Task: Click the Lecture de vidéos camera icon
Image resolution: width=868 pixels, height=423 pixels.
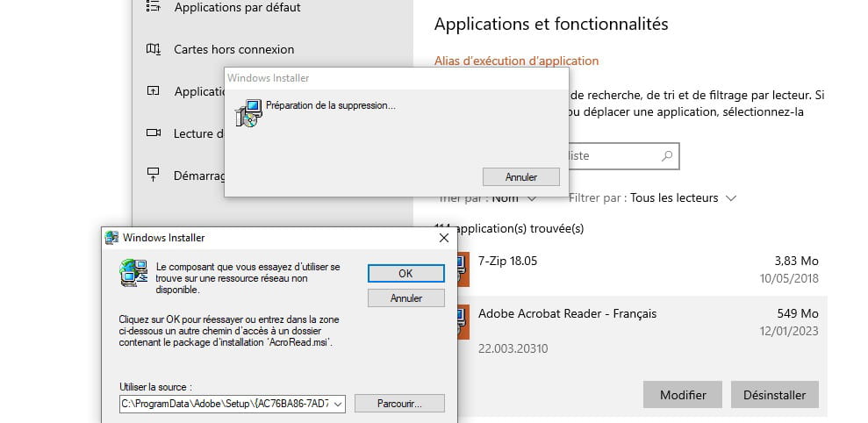Action: coord(154,133)
